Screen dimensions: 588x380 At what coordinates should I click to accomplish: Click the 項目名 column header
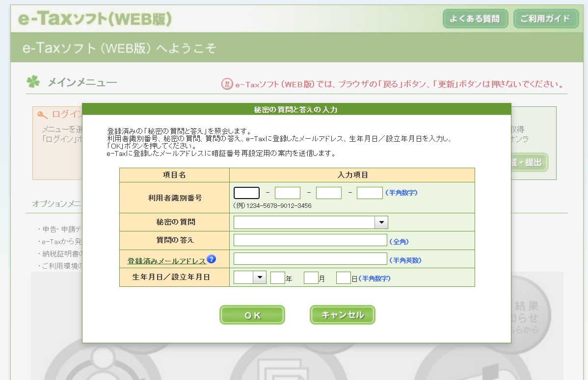click(174, 175)
